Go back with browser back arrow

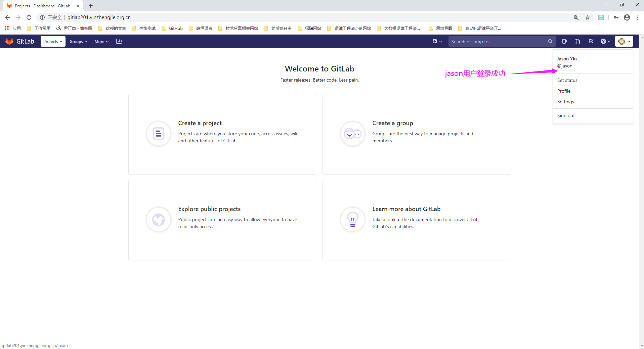[7, 17]
